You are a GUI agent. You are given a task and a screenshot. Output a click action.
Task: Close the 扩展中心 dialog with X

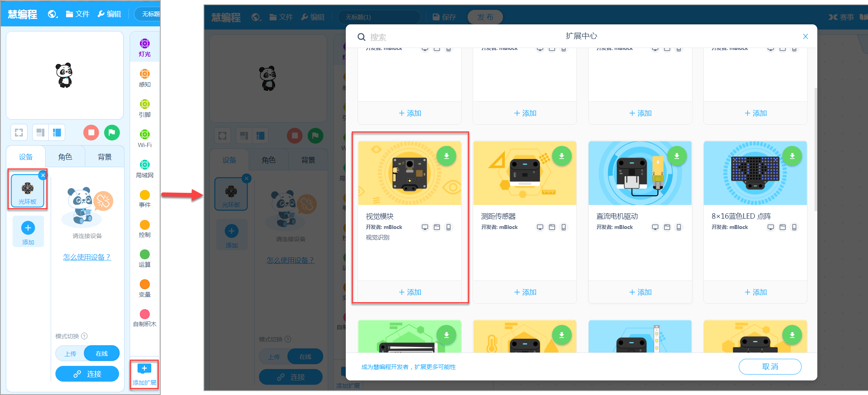click(806, 36)
